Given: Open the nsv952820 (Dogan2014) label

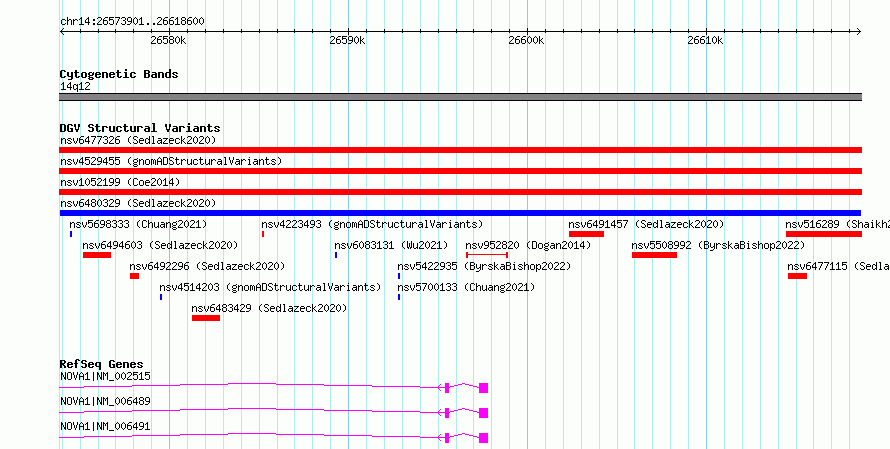Looking at the screenshot, I should pyautogui.click(x=528, y=245).
